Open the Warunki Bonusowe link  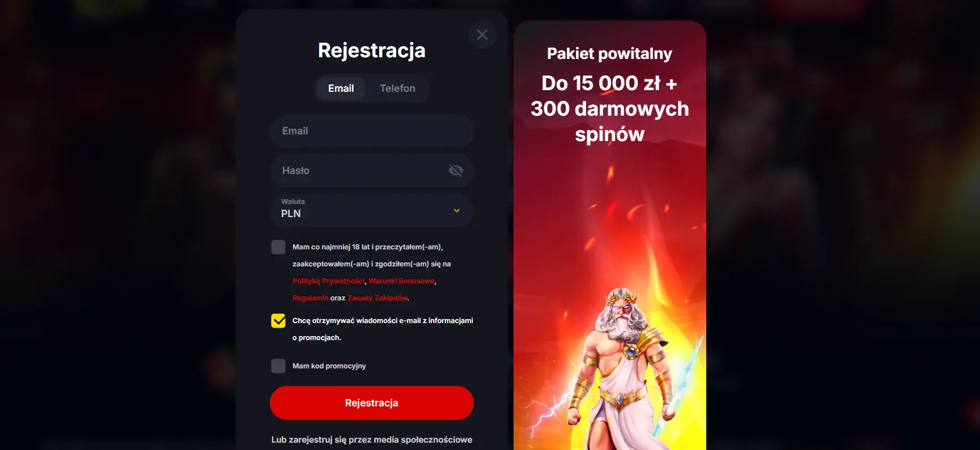401,281
